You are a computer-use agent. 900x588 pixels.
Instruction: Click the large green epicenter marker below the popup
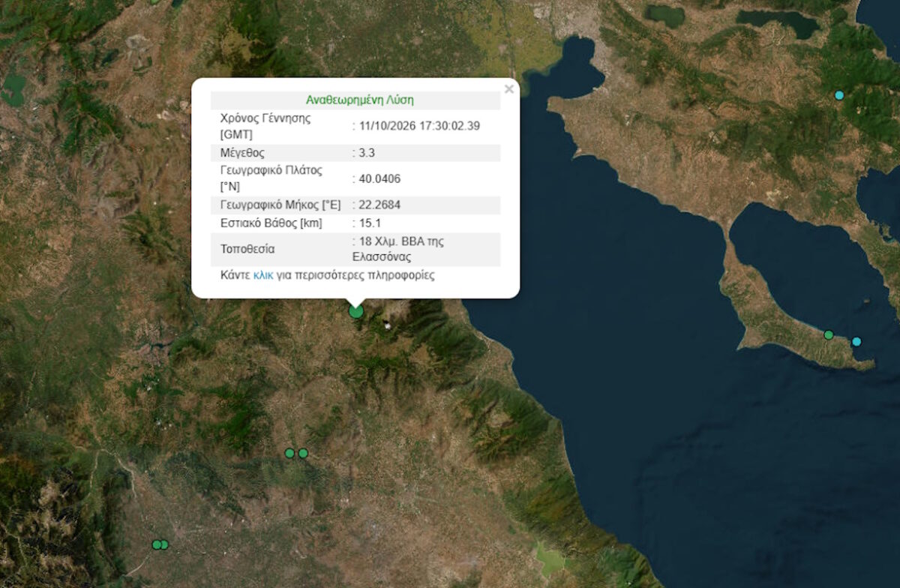[x=356, y=310]
